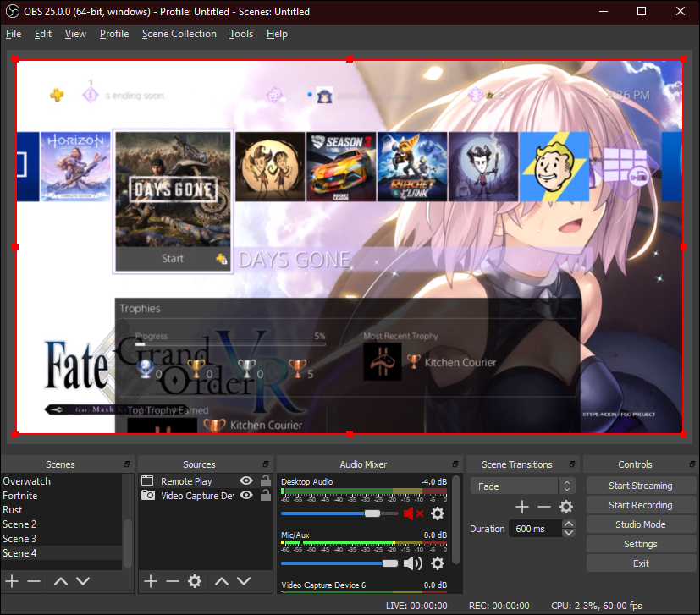The image size is (700, 615).
Task: Open the Tools menu
Action: [240, 34]
